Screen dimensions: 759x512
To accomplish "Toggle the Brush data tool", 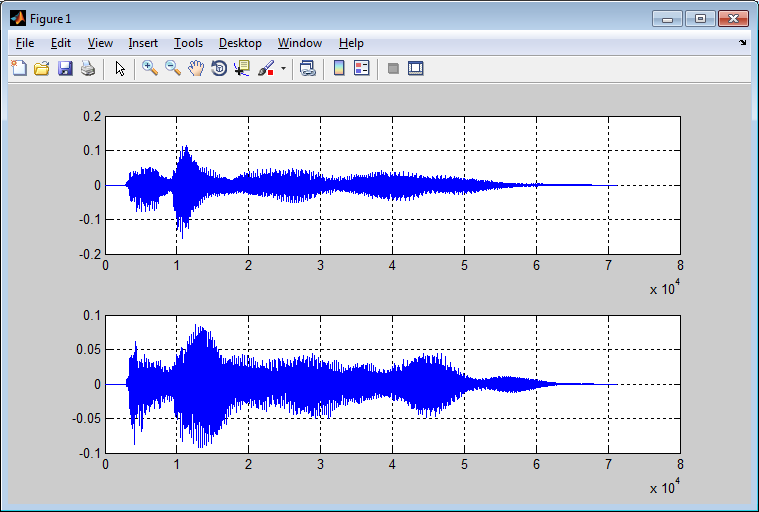I will click(x=266, y=69).
